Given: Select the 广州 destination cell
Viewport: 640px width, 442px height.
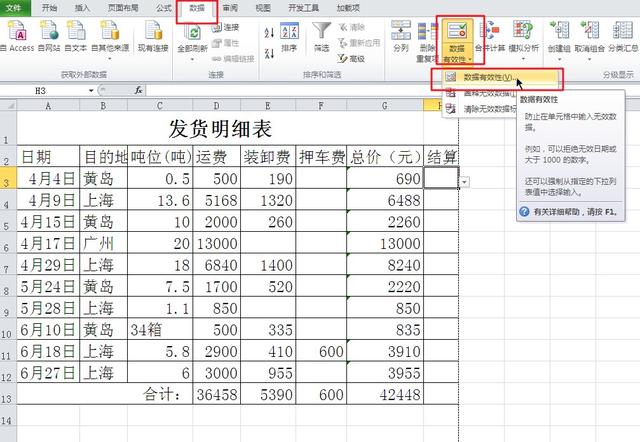Looking at the screenshot, I should point(103,243).
